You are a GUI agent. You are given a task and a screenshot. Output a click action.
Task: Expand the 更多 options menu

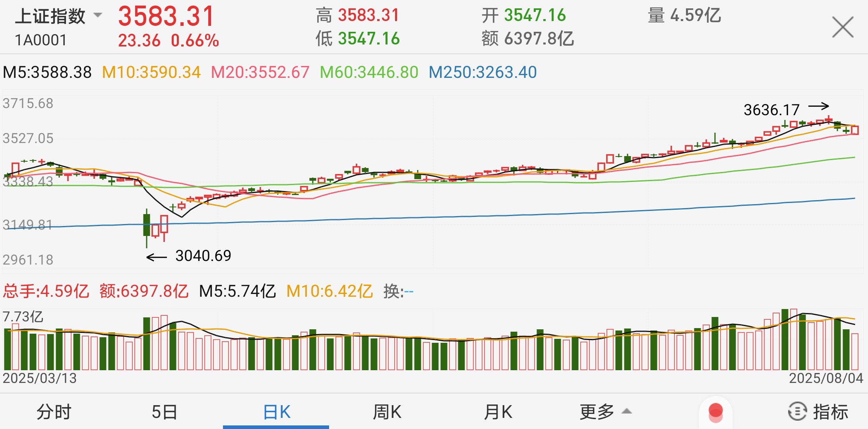pyautogui.click(x=605, y=412)
